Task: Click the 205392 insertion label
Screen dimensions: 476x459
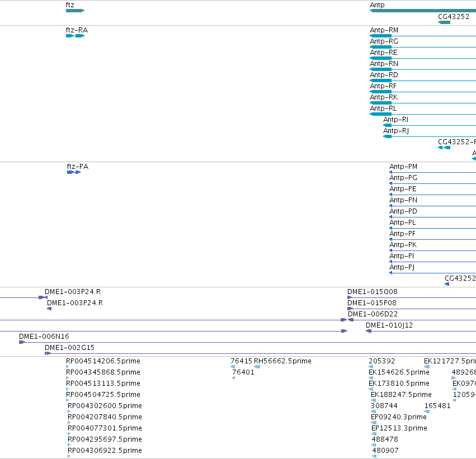Action: [x=382, y=361]
